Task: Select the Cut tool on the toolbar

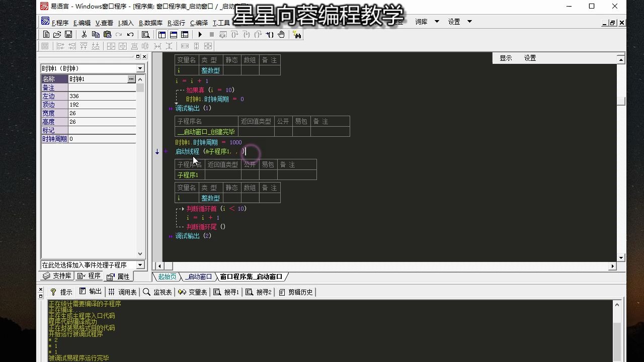Action: tap(84, 34)
